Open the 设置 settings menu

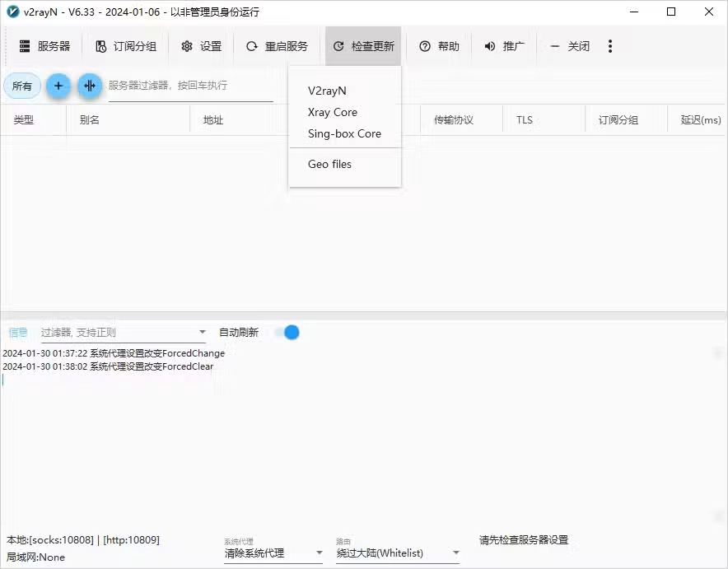point(201,46)
